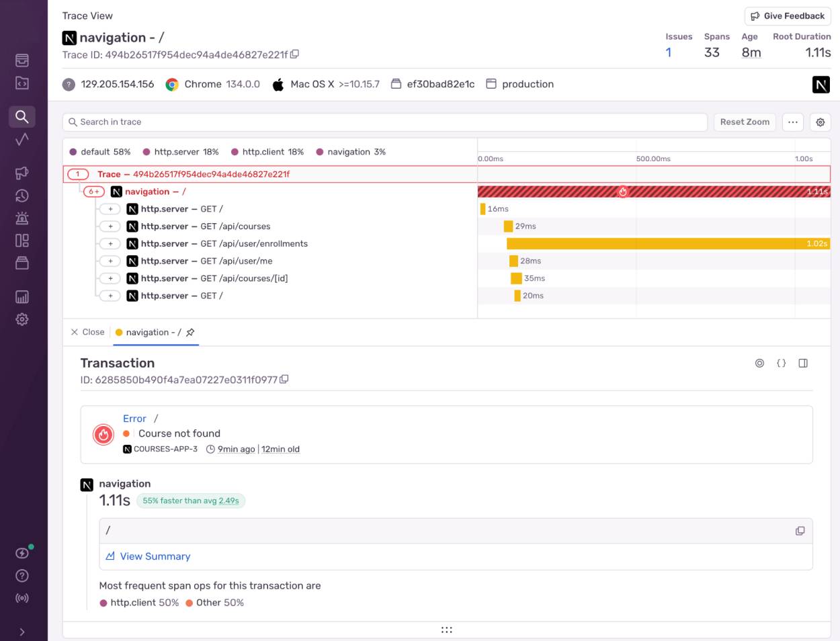Open the Issues section in the sidebar
The width and height of the screenshot is (840, 641).
[22, 60]
